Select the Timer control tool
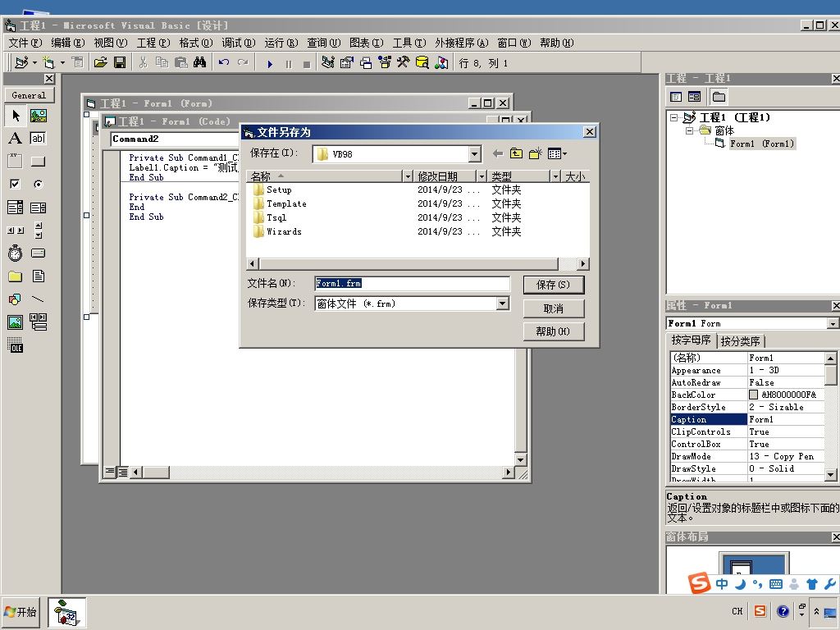840x630 pixels. tap(16, 253)
